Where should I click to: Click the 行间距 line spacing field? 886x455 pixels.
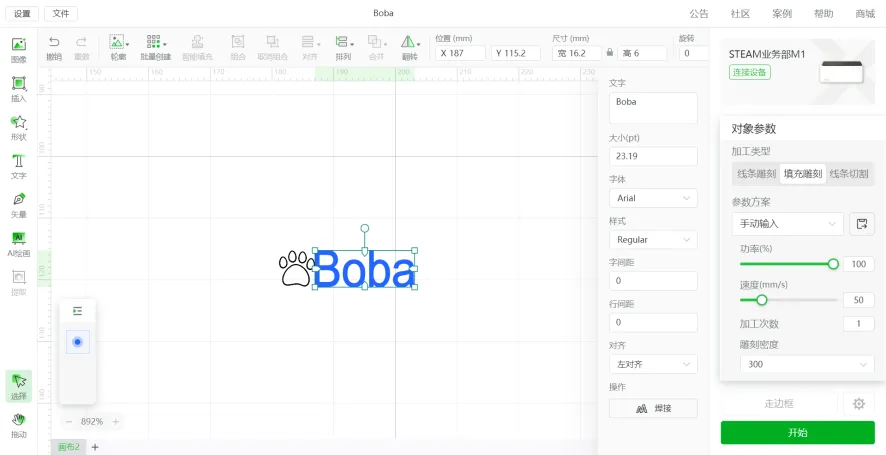click(653, 322)
